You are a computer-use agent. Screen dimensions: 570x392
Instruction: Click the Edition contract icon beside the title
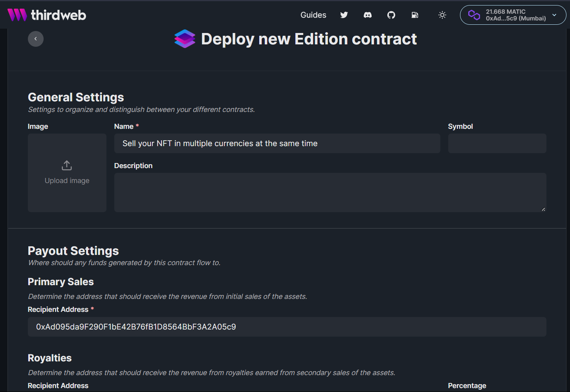coord(184,38)
